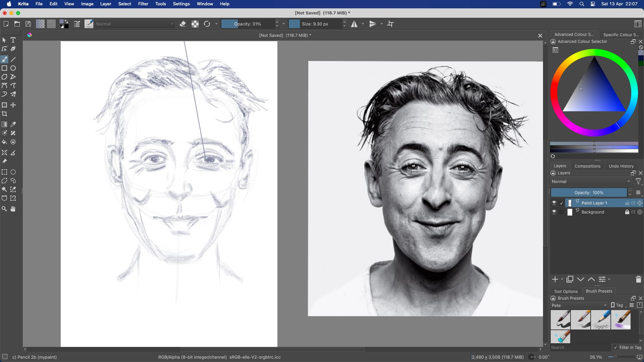Viewport: 644px width, 362px height.
Task: Switch to Undo History tab
Action: tap(621, 166)
